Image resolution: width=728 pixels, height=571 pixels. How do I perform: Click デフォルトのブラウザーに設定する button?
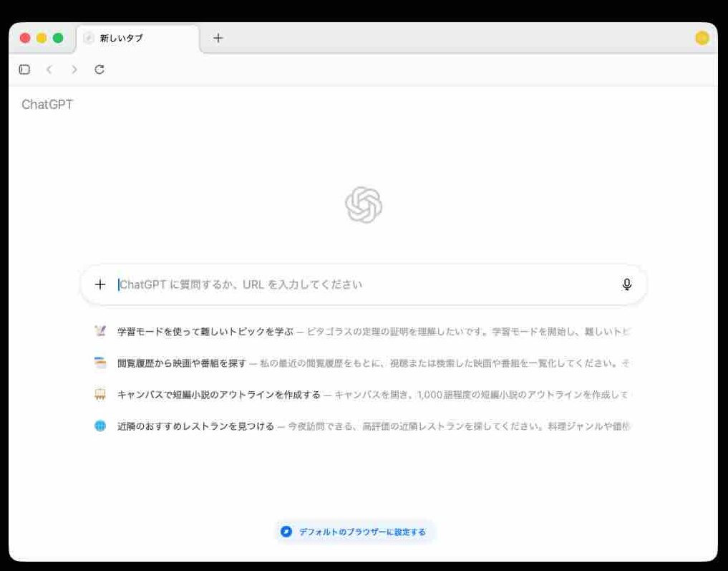(x=356, y=532)
